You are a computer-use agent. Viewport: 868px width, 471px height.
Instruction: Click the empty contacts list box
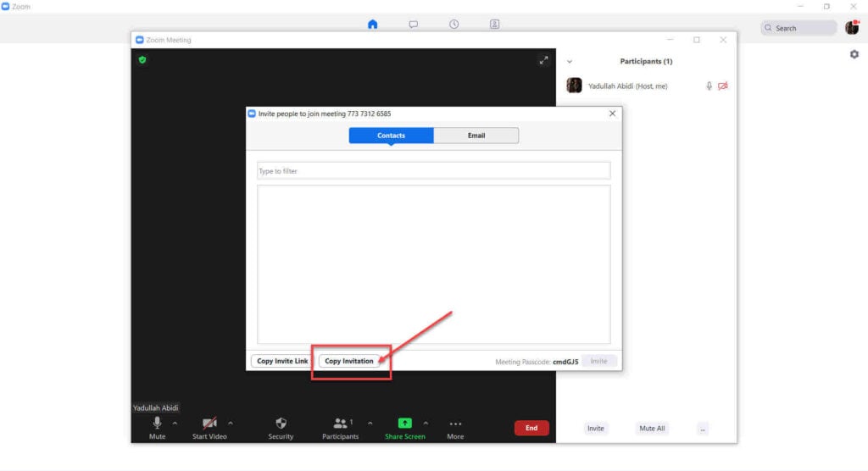433,264
